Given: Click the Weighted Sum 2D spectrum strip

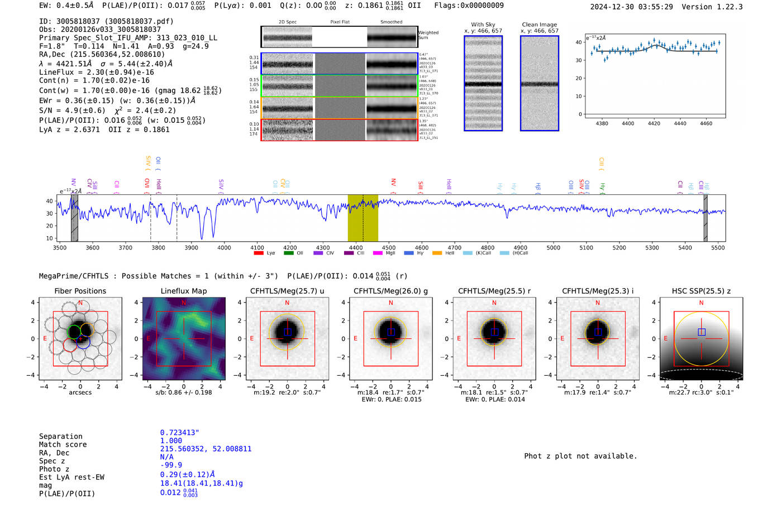Looking at the screenshot, I should point(340,37).
